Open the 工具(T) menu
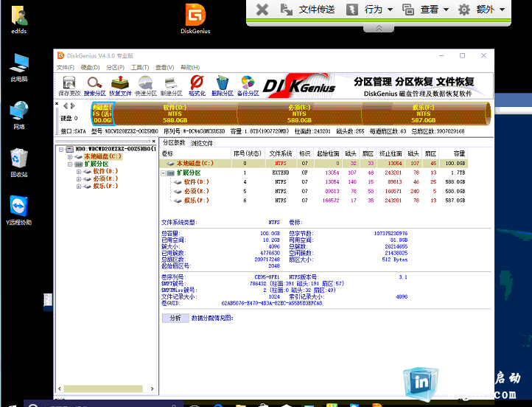Screen dimensions: 532x407 pos(140,67)
